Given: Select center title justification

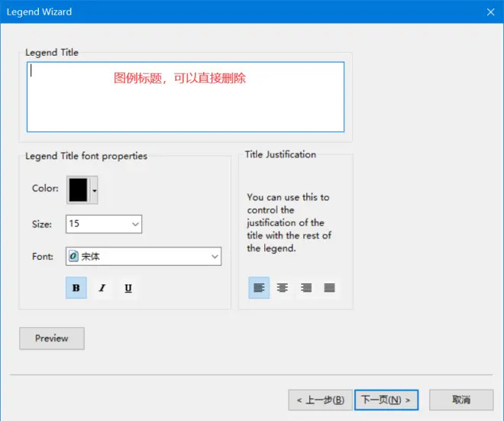Looking at the screenshot, I should (x=283, y=287).
